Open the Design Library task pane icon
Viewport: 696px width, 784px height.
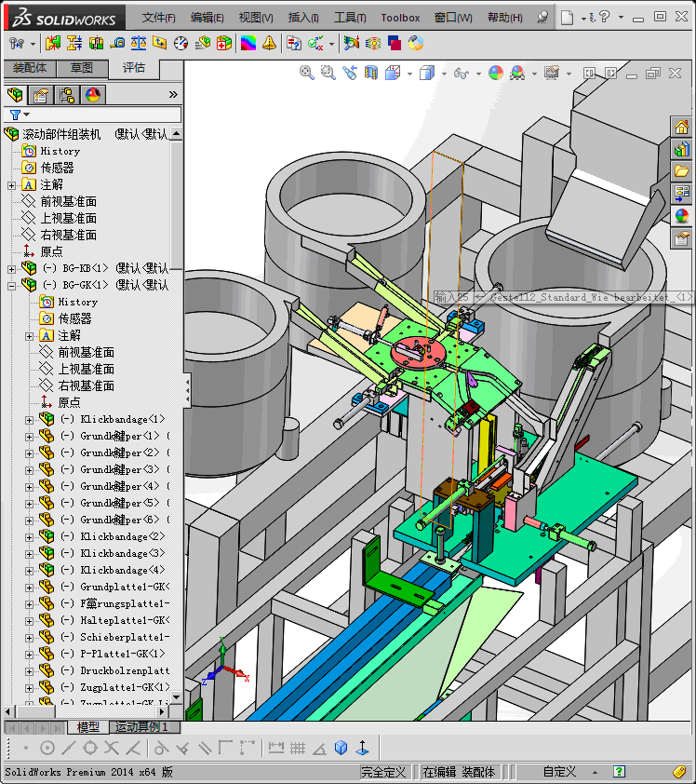(682, 149)
